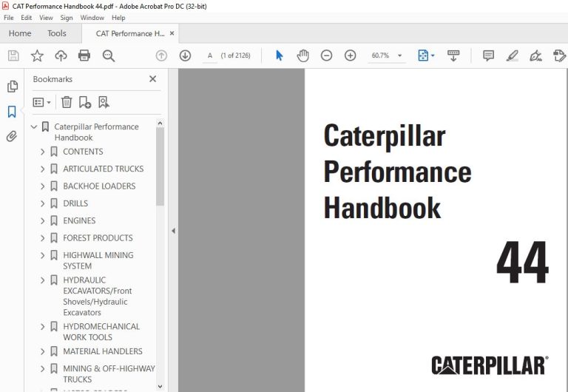
Task: Select the CONTENTS bookmark text
Action: coord(83,152)
